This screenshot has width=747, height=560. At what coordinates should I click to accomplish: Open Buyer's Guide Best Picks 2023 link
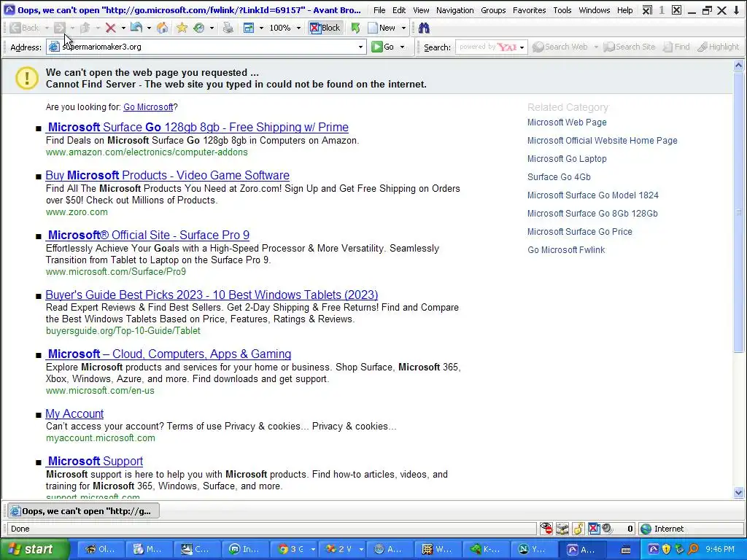click(212, 295)
